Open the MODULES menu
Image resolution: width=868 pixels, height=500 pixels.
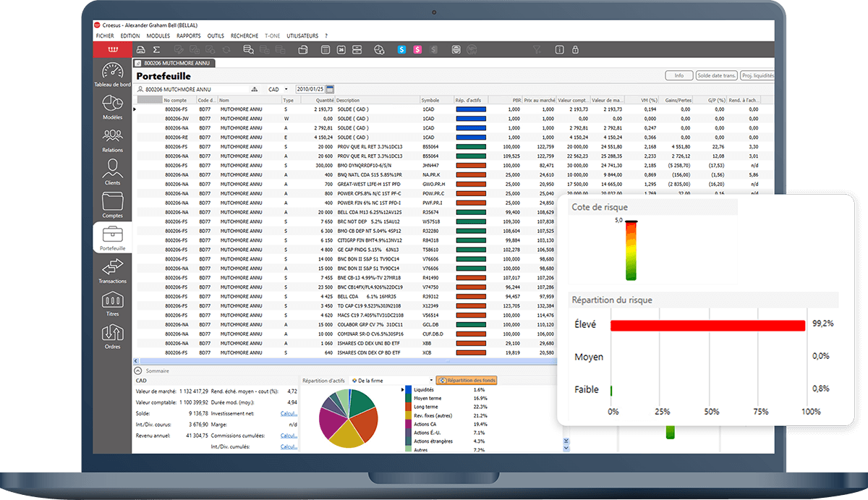(x=158, y=35)
